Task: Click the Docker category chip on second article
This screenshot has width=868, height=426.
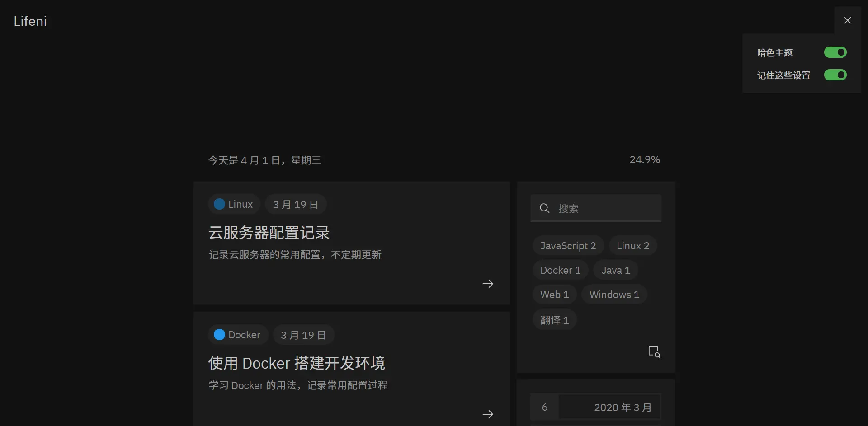Action: 237,335
